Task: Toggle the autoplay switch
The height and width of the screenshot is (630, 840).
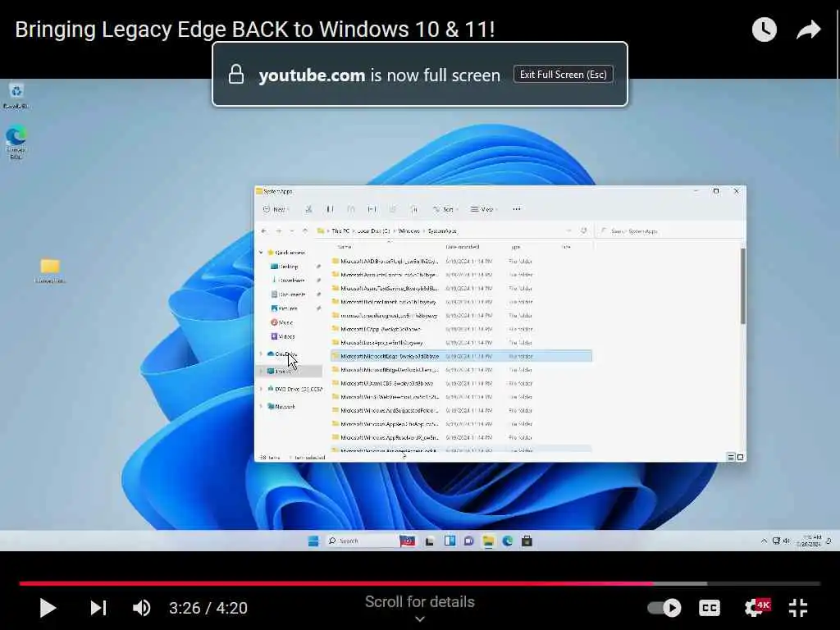Action: pos(664,608)
